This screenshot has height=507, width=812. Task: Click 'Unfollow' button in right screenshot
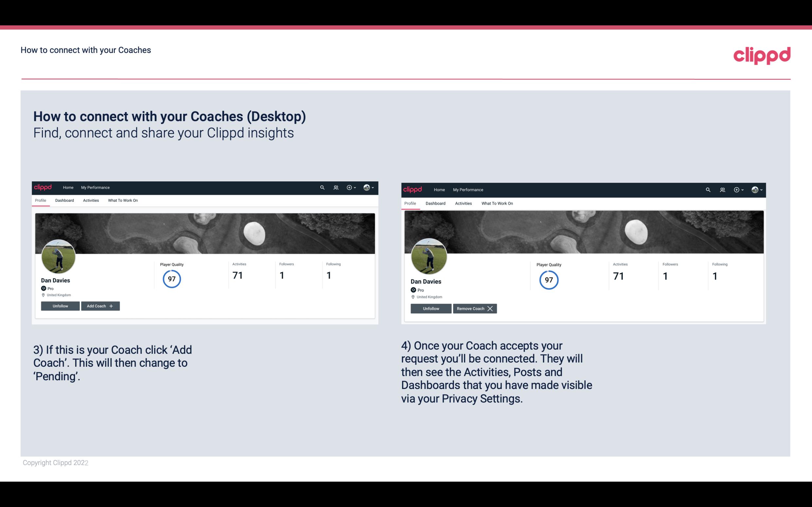point(431,308)
